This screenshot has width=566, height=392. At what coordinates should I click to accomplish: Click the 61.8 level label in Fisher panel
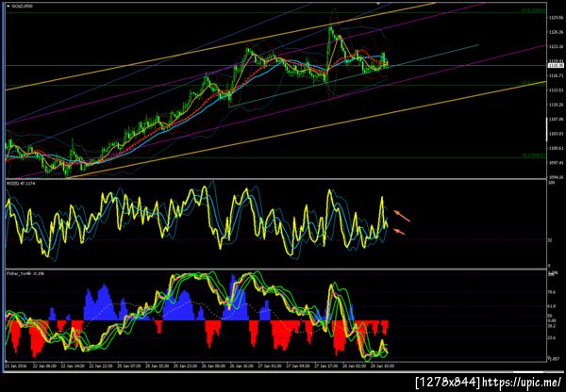tap(552, 306)
